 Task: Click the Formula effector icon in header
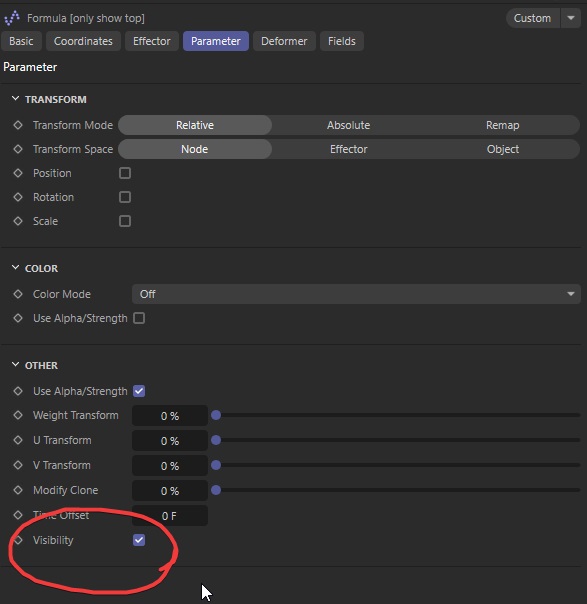pos(12,18)
